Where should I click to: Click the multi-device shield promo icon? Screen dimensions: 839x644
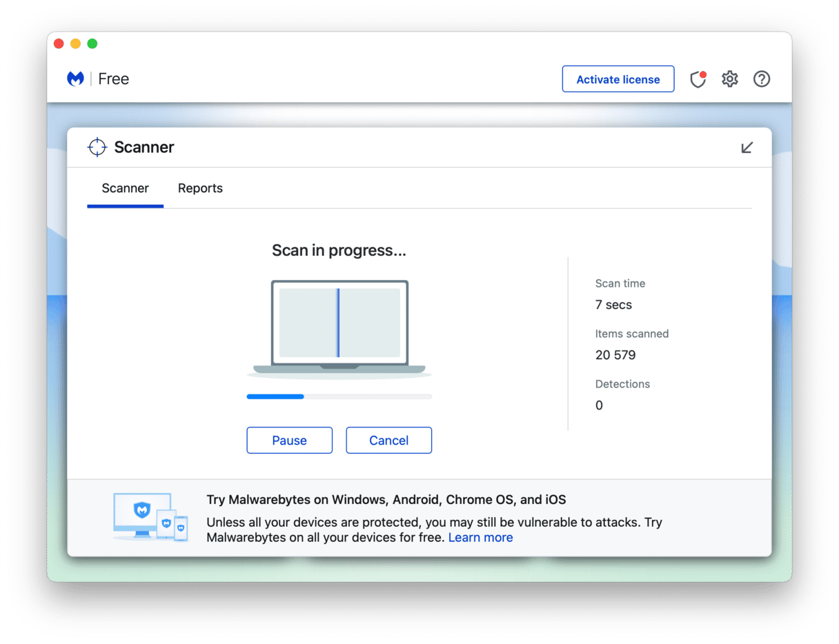click(150, 516)
